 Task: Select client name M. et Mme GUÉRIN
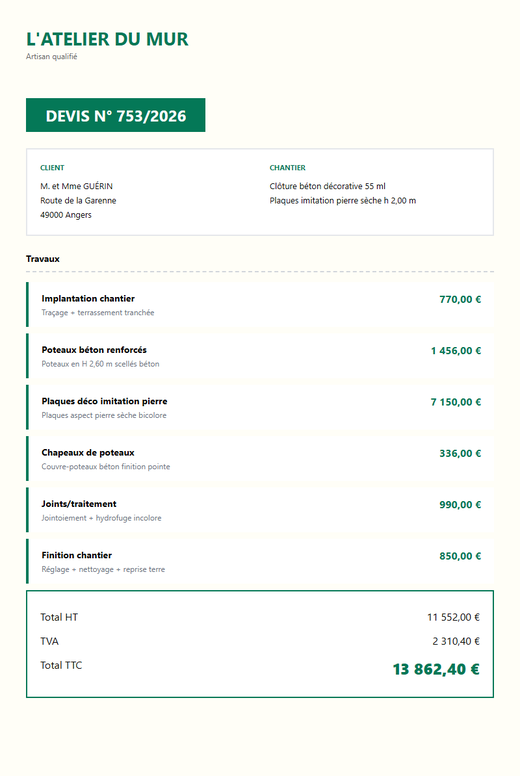coord(77,186)
